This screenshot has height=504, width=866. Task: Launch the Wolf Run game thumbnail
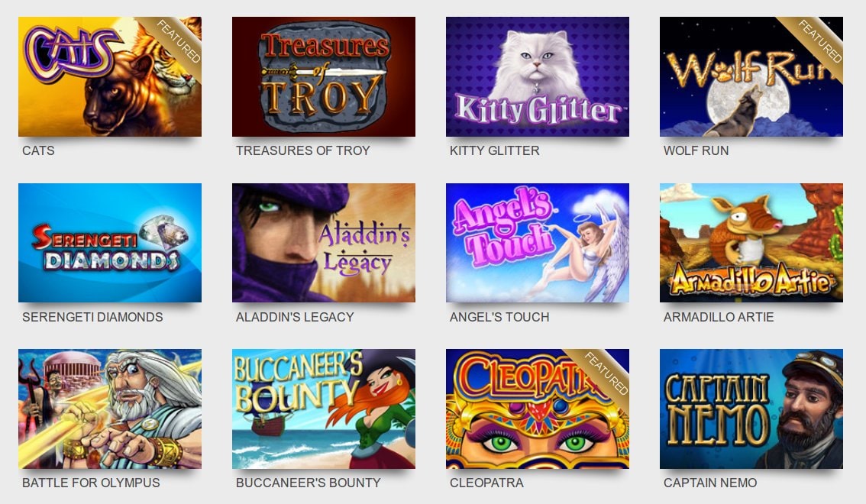(751, 76)
